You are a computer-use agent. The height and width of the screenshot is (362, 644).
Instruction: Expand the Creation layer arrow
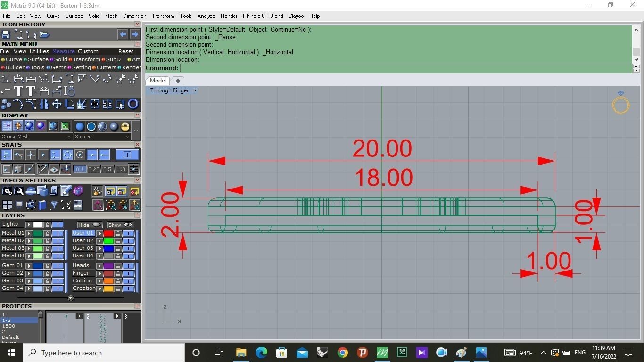pyautogui.click(x=99, y=288)
